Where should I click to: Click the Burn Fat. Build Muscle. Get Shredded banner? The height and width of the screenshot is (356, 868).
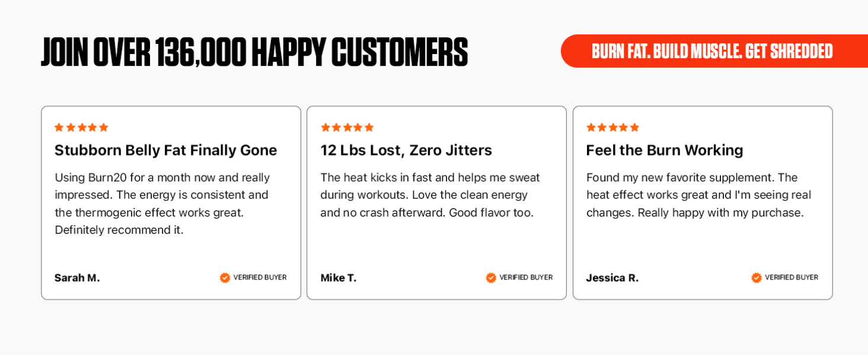pos(712,51)
